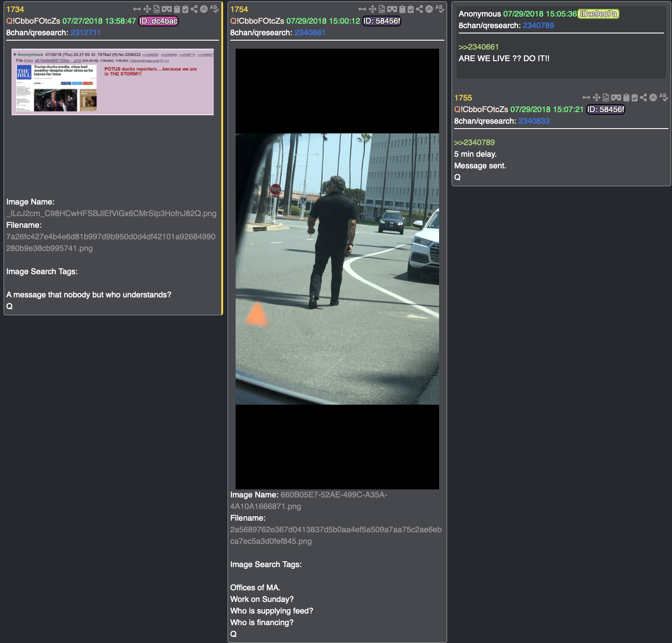
Task: Click the line 'Offices of MA.'
Action: pos(255,588)
